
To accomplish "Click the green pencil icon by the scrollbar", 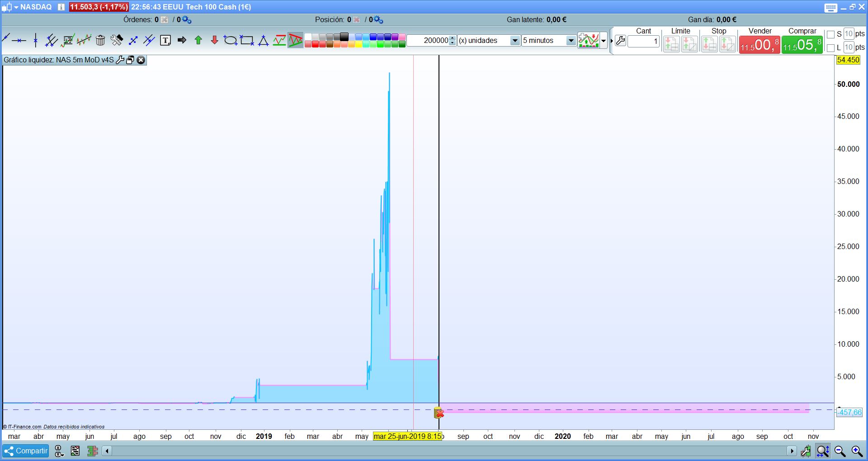I will (806, 451).
